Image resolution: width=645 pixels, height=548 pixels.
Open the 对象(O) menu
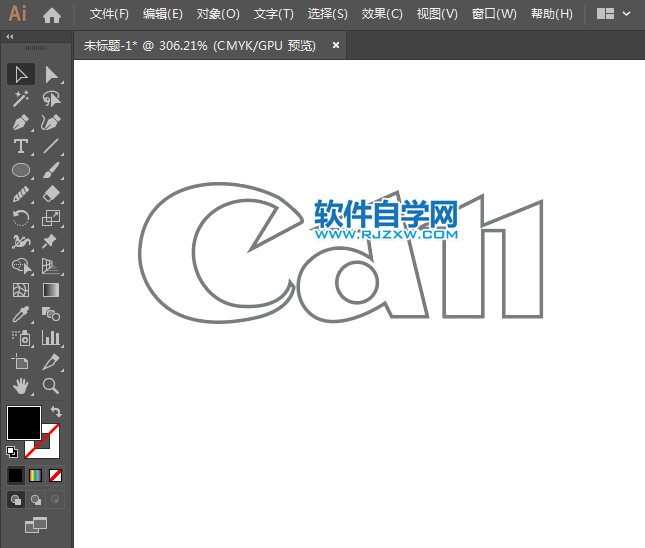218,14
